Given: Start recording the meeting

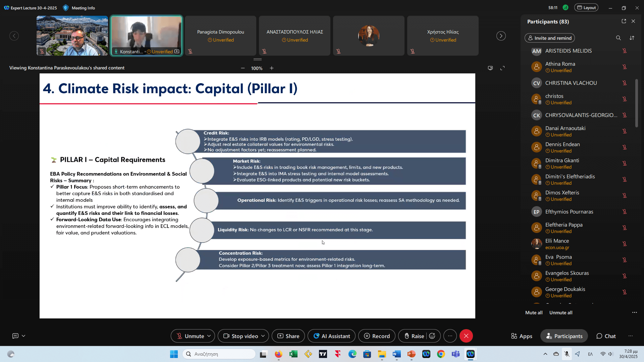Looking at the screenshot, I should pos(377,336).
